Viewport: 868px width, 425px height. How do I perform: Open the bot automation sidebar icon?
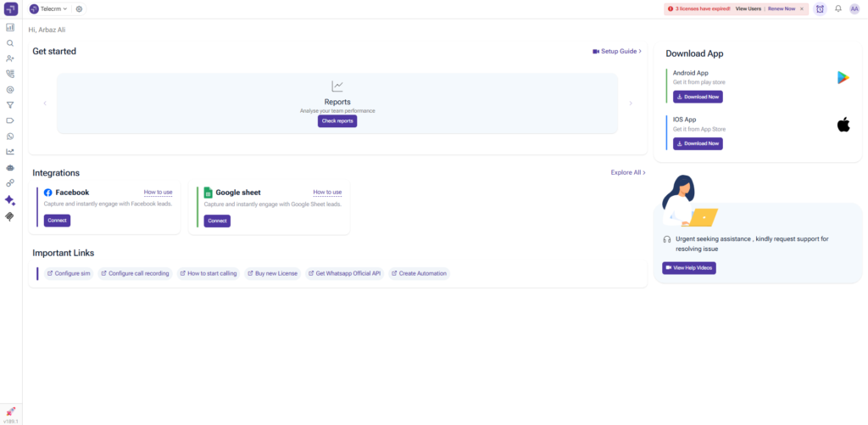coord(10,167)
